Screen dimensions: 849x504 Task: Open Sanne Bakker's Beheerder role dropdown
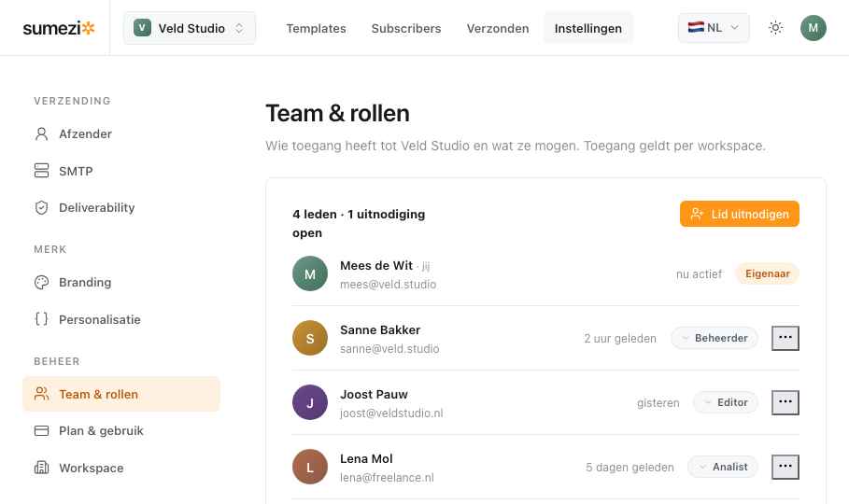pos(715,339)
